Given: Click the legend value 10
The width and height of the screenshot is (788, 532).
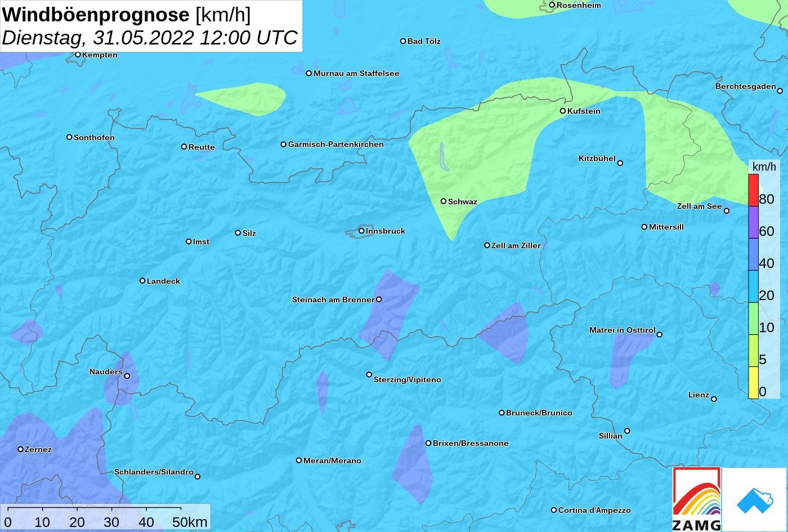Looking at the screenshot, I should click(767, 327).
